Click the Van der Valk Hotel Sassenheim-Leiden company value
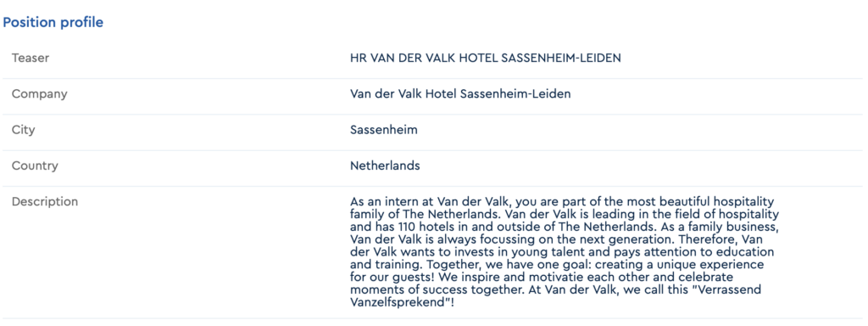 click(460, 93)
